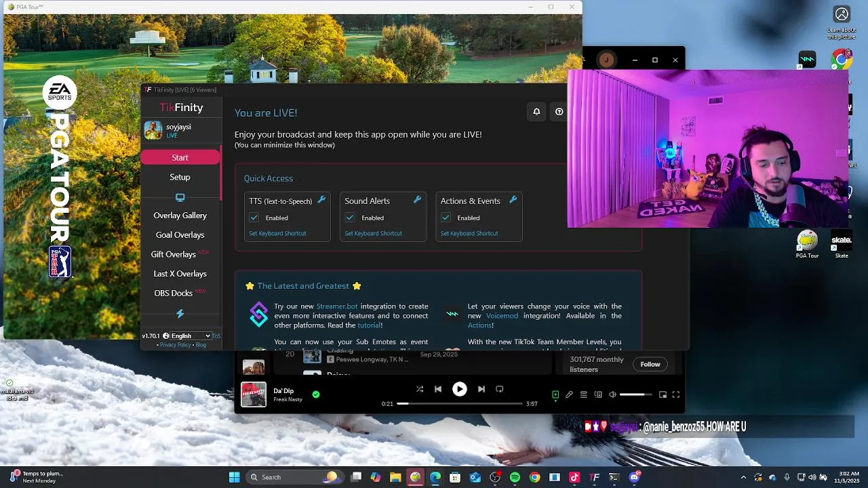The width and height of the screenshot is (868, 488).
Task: Mute Spotify volume speaker icon
Action: 612,394
